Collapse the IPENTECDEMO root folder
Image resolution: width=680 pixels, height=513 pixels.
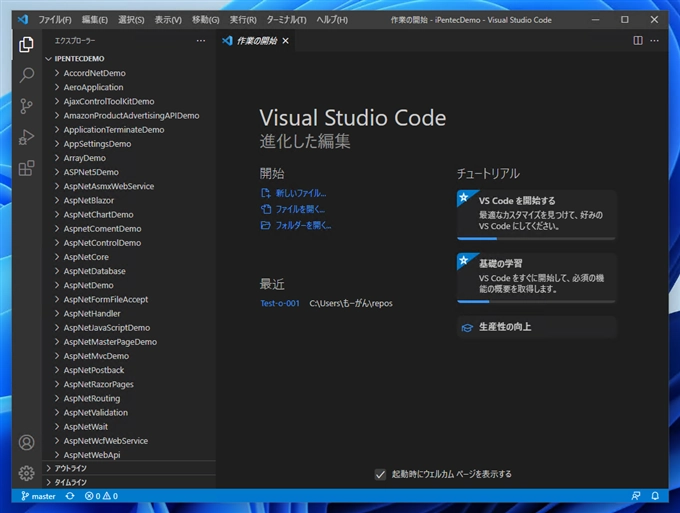(130, 59)
